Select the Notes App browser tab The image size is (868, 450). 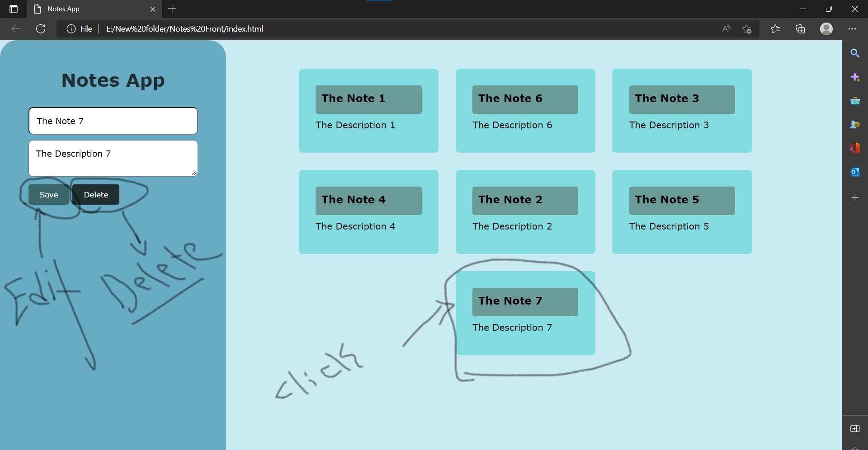click(x=94, y=9)
